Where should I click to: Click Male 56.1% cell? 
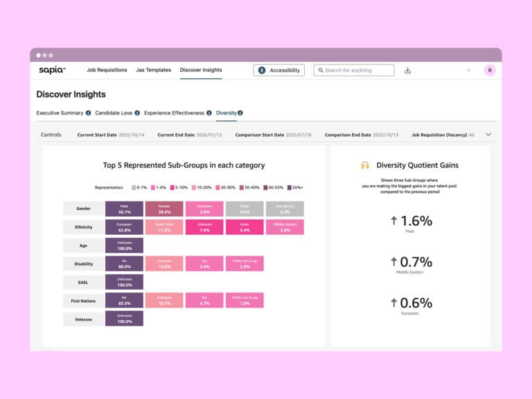124,209
